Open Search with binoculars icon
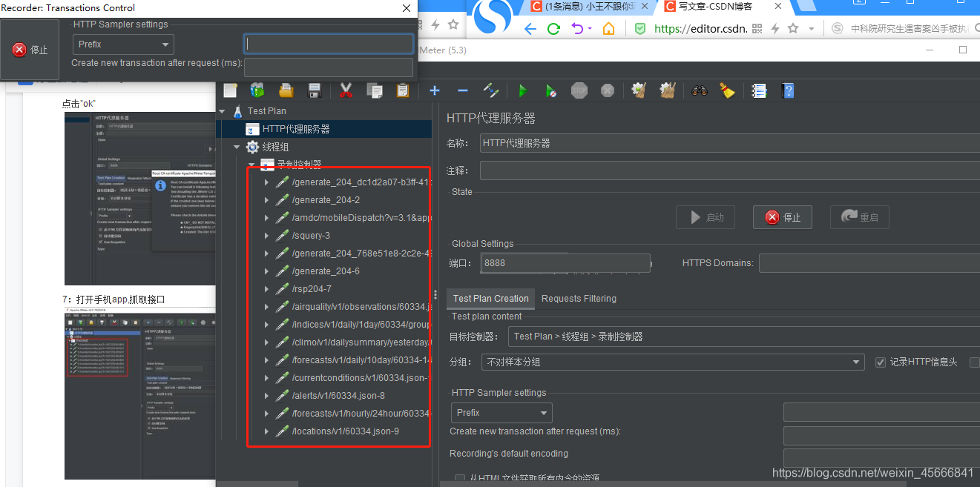The height and width of the screenshot is (487, 980). (700, 90)
